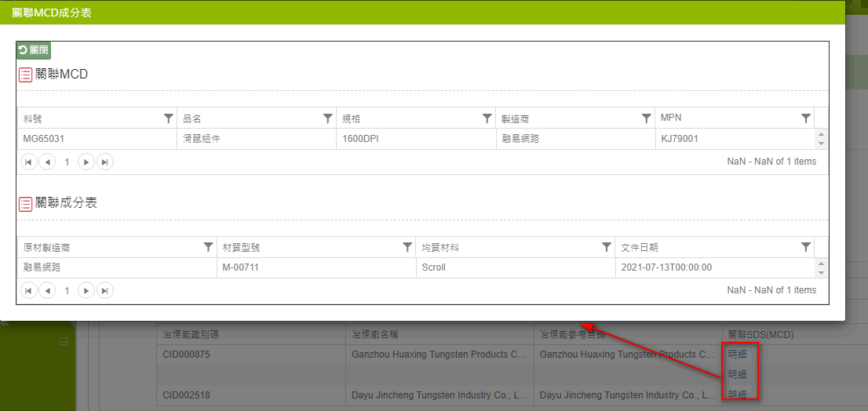This screenshot has width=868, height=411.
Task: Click the 明細 link for CID002518
Action: 737,395
